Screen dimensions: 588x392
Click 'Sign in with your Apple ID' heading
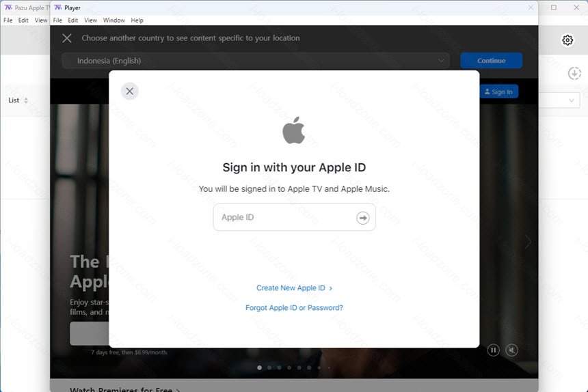pyautogui.click(x=294, y=167)
